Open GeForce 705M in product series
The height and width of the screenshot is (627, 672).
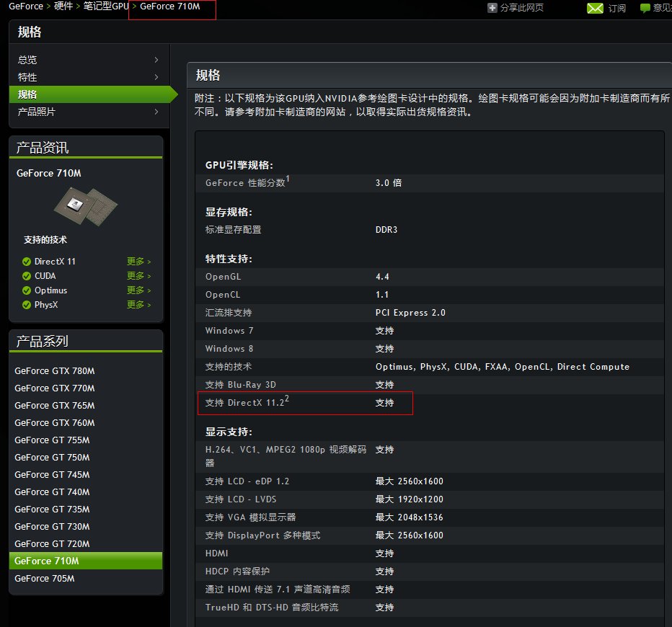click(44, 578)
